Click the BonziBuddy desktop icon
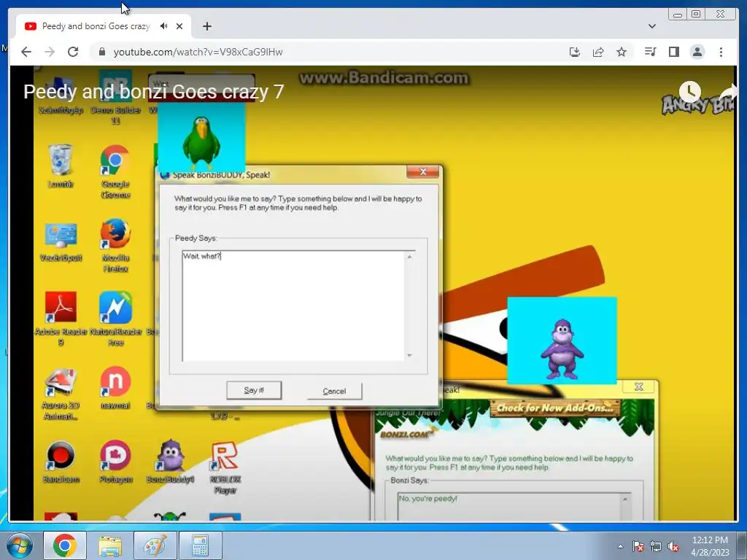Screen dimensions: 747x560 point(171,462)
